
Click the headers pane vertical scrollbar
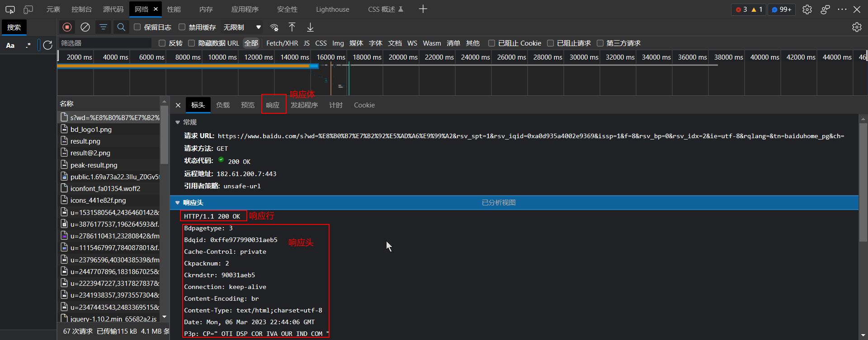tap(863, 183)
